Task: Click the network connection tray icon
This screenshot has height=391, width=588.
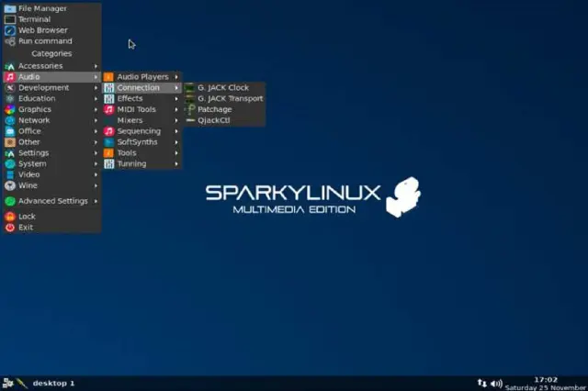Action: 482,383
